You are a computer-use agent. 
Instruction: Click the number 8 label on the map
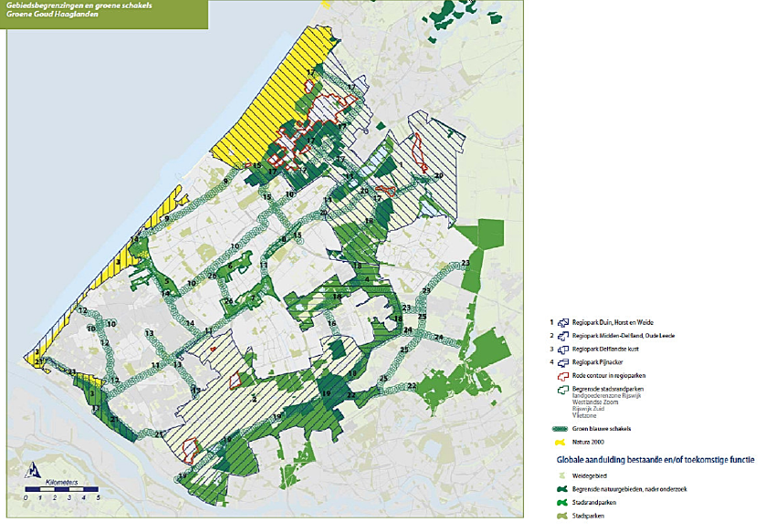(284, 239)
